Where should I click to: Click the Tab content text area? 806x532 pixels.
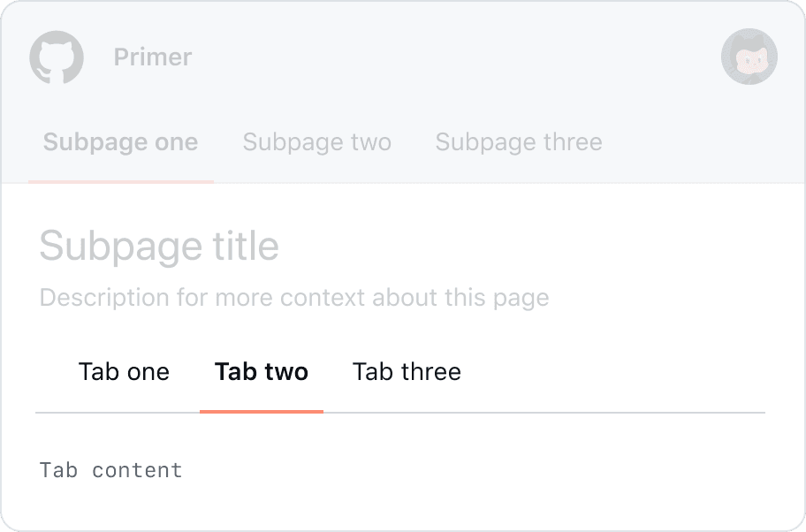[110, 469]
